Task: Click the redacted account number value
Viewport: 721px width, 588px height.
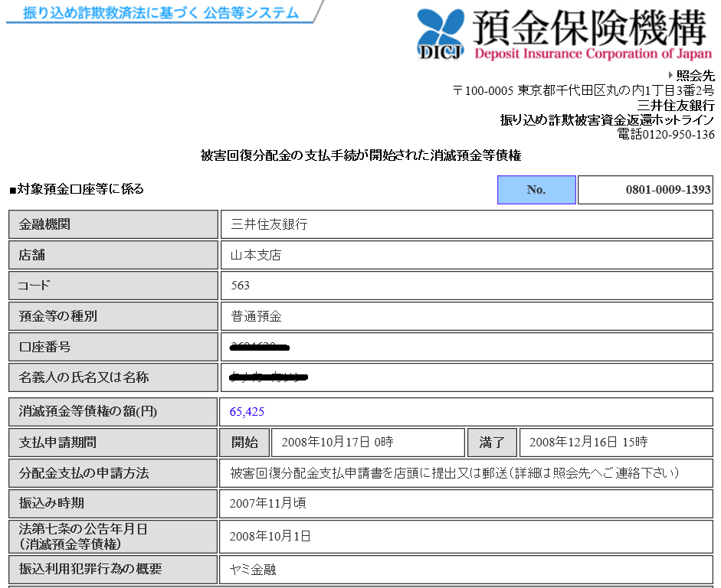Action: point(259,347)
